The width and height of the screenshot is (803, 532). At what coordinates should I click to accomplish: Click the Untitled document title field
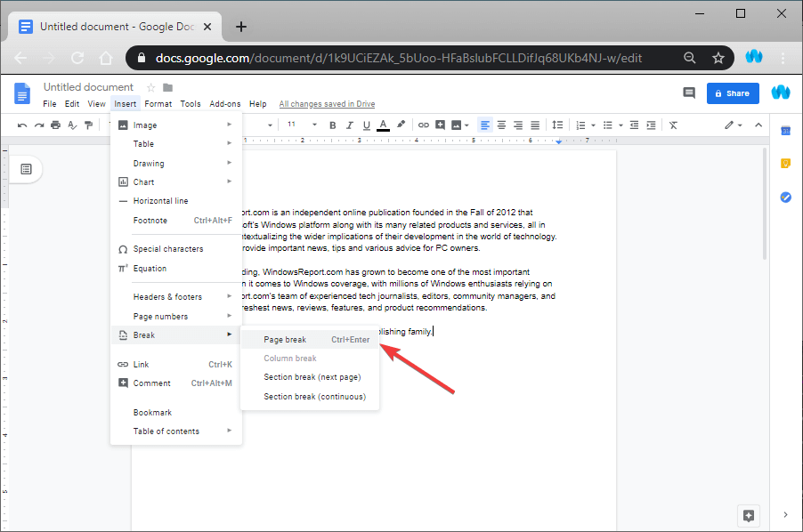point(88,87)
